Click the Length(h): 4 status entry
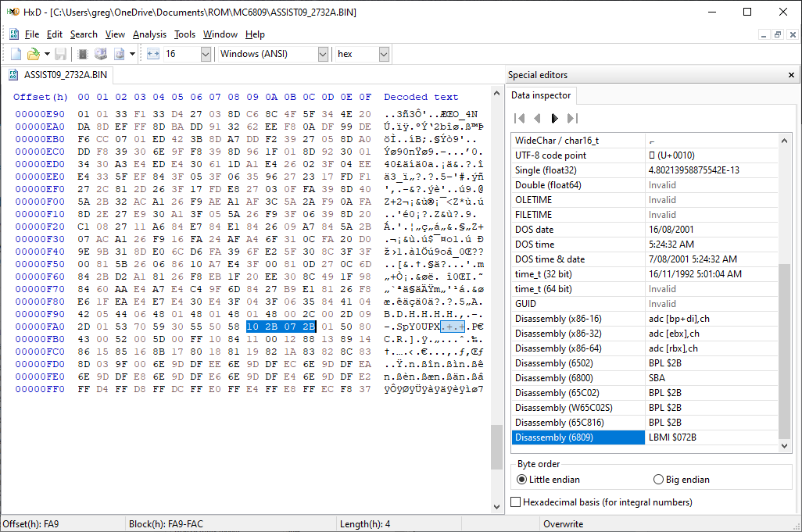 point(365,524)
